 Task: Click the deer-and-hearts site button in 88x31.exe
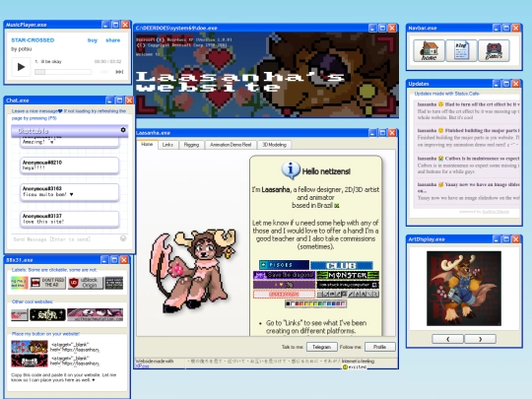tap(30, 347)
